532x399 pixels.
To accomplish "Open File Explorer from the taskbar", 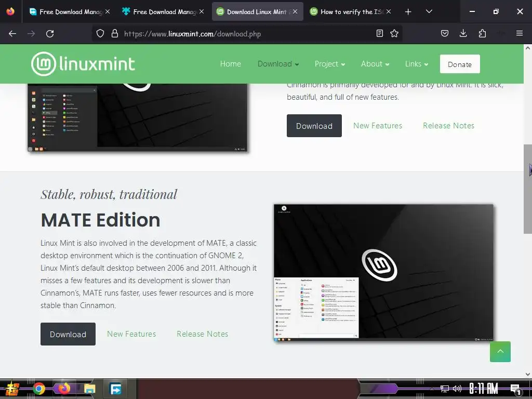I will tap(89, 389).
